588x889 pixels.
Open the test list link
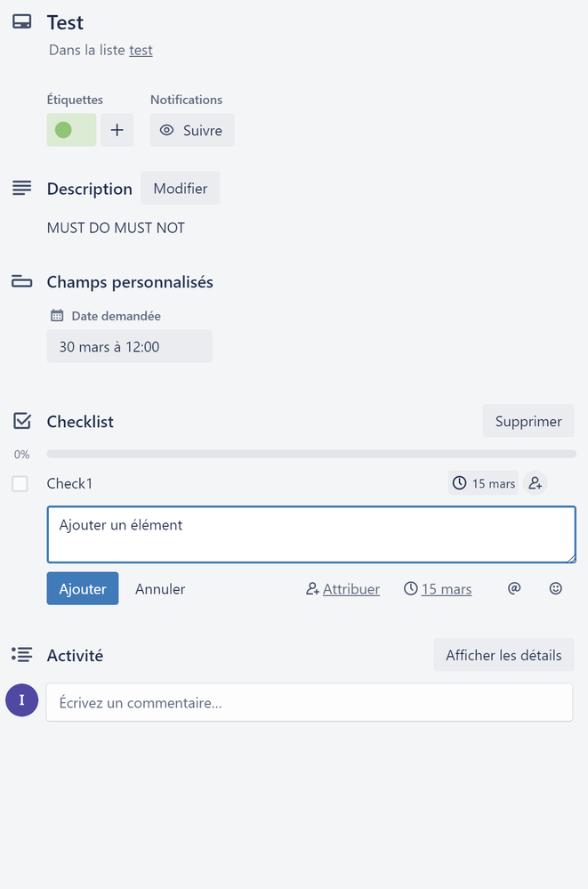(141, 50)
